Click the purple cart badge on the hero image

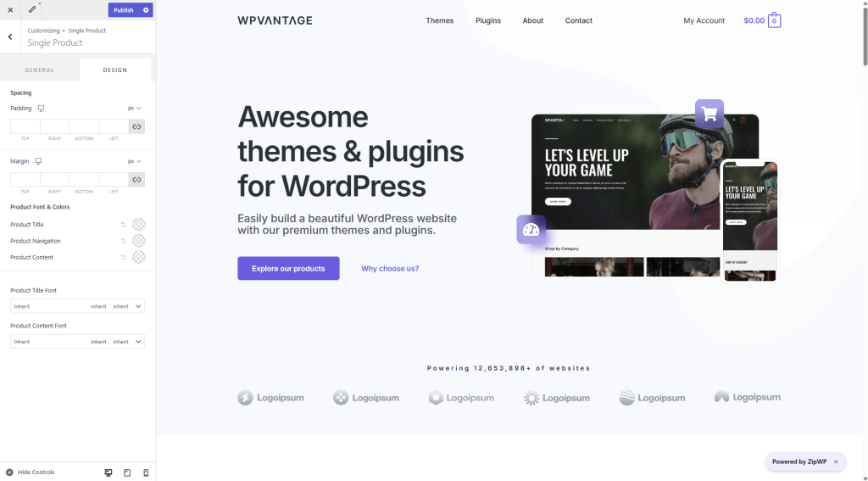(x=709, y=115)
